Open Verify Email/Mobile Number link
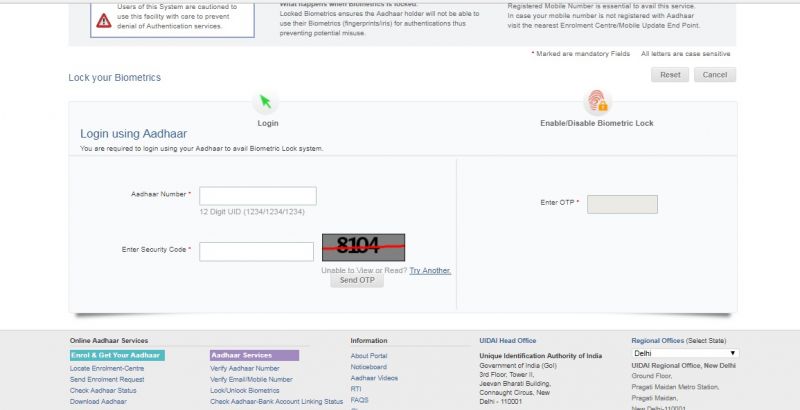800x410 pixels. [x=251, y=379]
